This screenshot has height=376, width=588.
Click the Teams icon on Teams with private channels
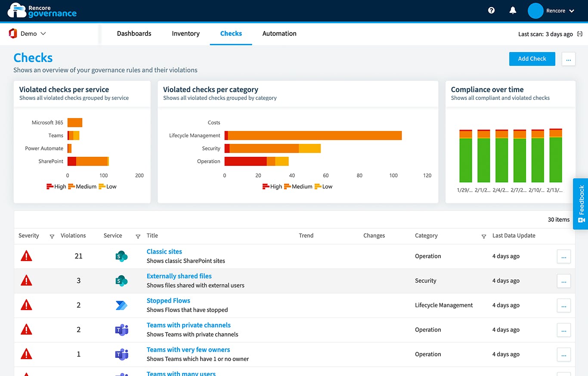coord(122,329)
